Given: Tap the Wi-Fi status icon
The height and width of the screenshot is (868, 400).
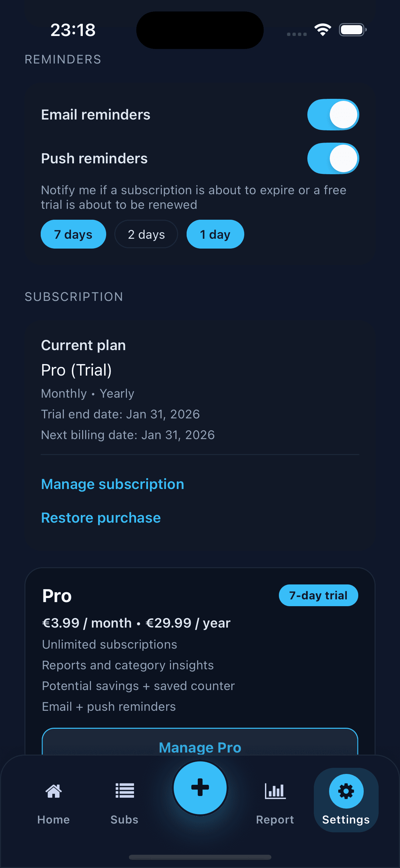Looking at the screenshot, I should [323, 30].
